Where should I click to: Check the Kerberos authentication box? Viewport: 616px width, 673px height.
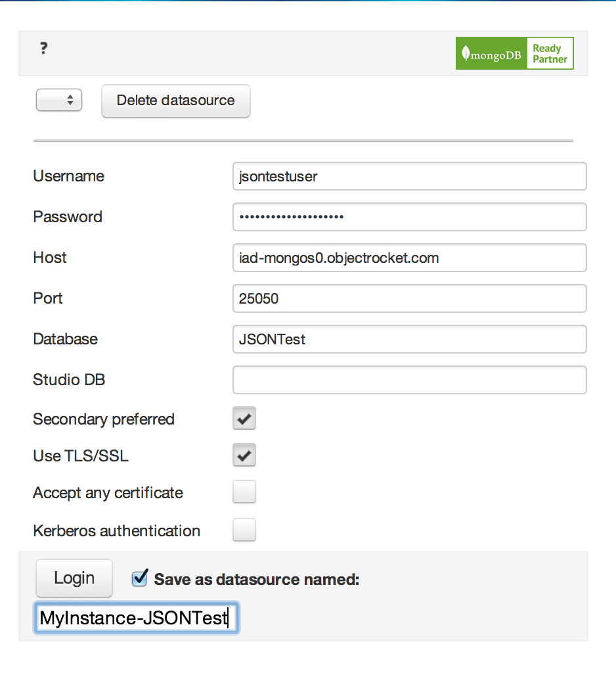click(244, 530)
